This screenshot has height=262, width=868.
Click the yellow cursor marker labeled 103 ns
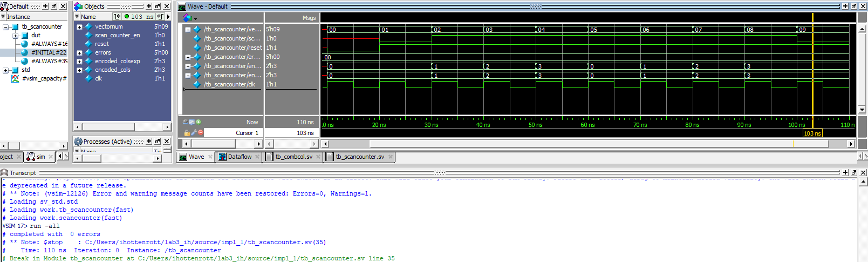pyautogui.click(x=812, y=133)
